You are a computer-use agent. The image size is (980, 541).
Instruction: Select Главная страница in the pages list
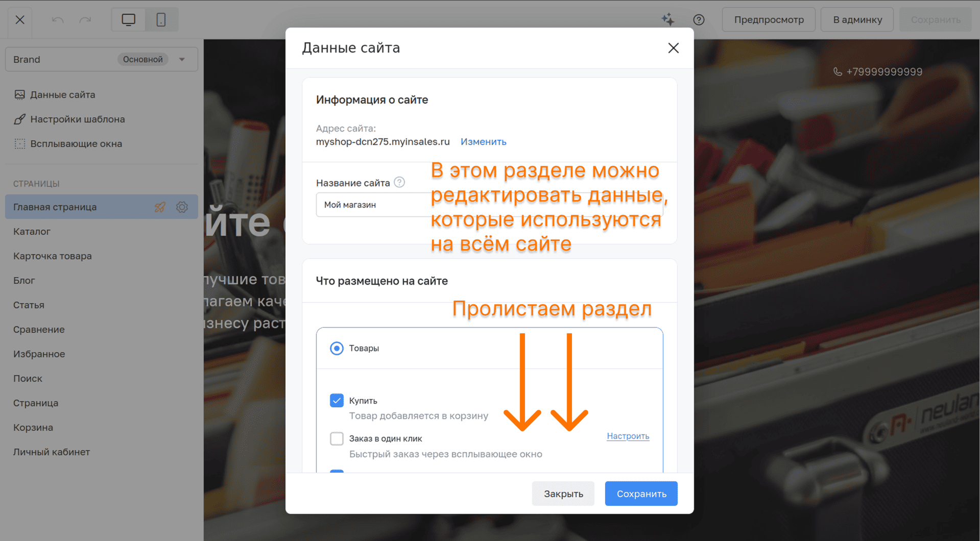click(x=102, y=207)
